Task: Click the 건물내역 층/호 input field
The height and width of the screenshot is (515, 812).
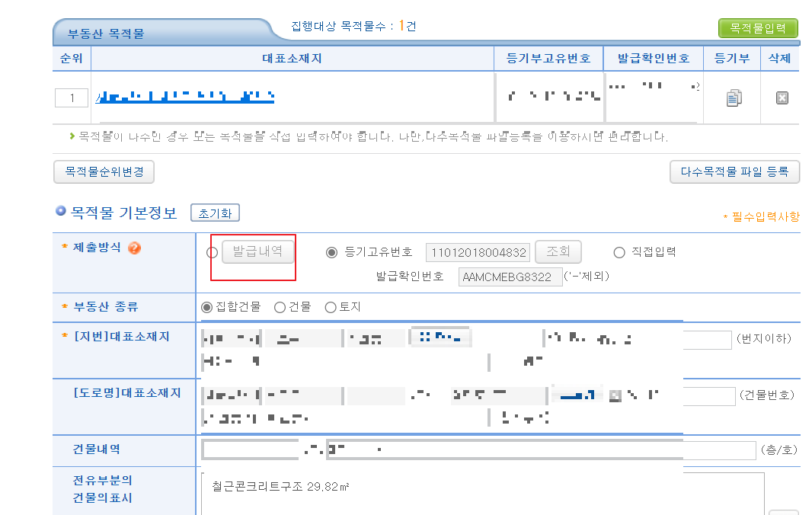Action: point(479,449)
